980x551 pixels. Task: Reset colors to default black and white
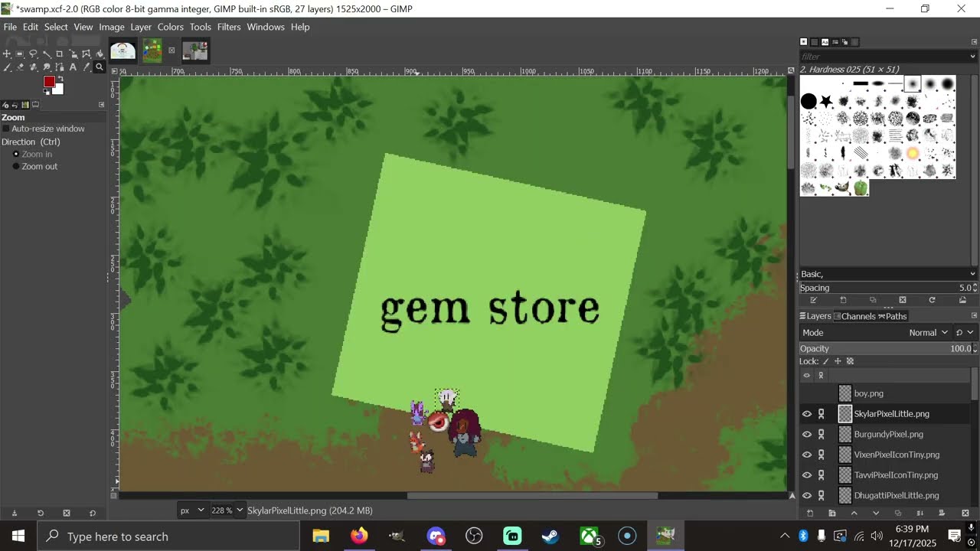click(46, 93)
